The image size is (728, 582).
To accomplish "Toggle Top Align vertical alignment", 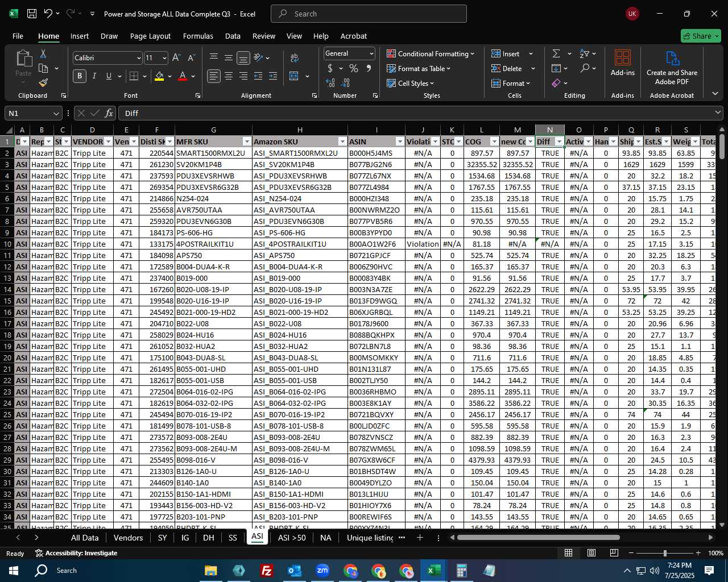I will pyautogui.click(x=214, y=58).
